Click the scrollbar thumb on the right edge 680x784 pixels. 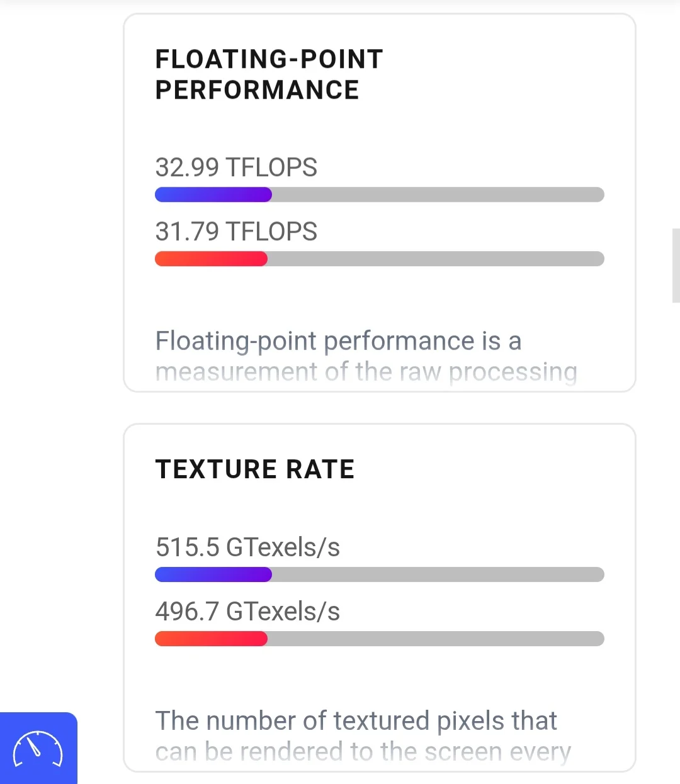676,266
